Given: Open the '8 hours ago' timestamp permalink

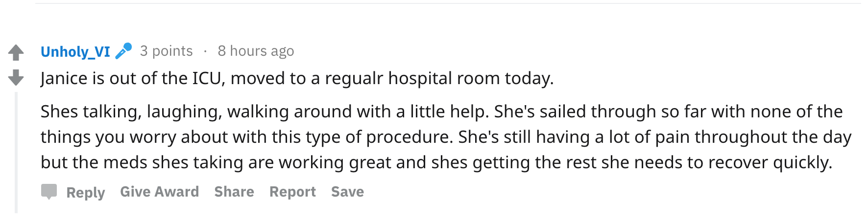Looking at the screenshot, I should coord(256,51).
